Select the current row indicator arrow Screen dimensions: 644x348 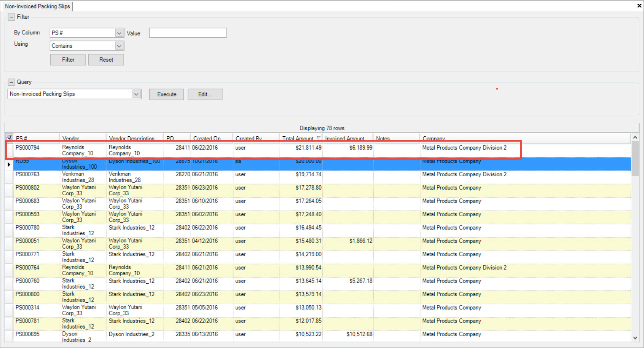(x=9, y=164)
